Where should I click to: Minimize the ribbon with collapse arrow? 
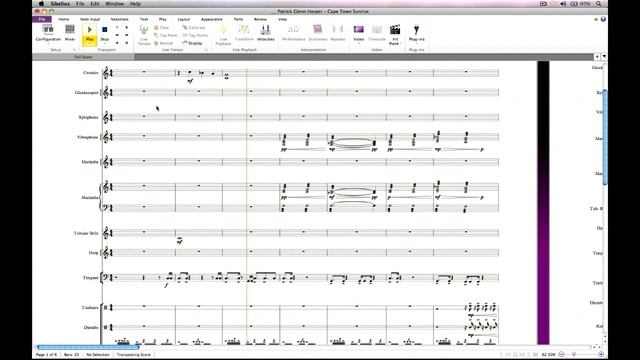tap(596, 19)
